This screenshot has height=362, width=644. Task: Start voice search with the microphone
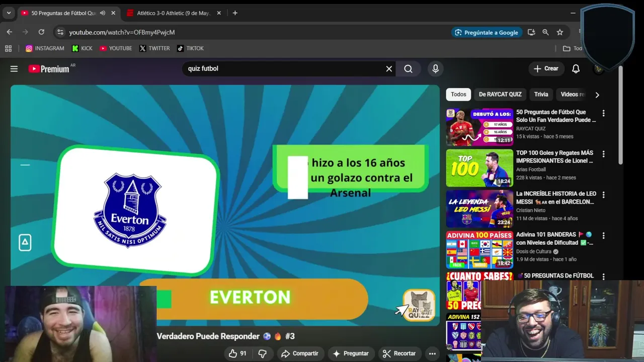(x=436, y=69)
